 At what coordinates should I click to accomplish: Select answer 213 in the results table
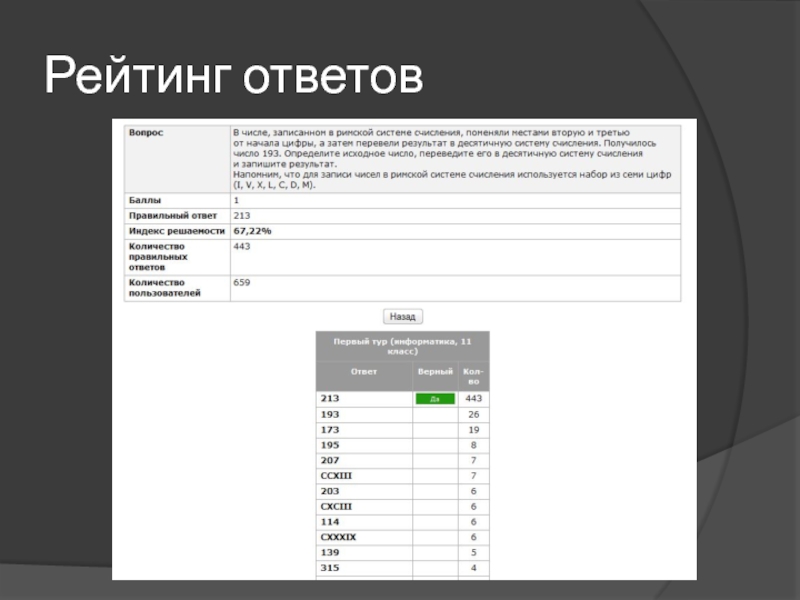pos(330,398)
